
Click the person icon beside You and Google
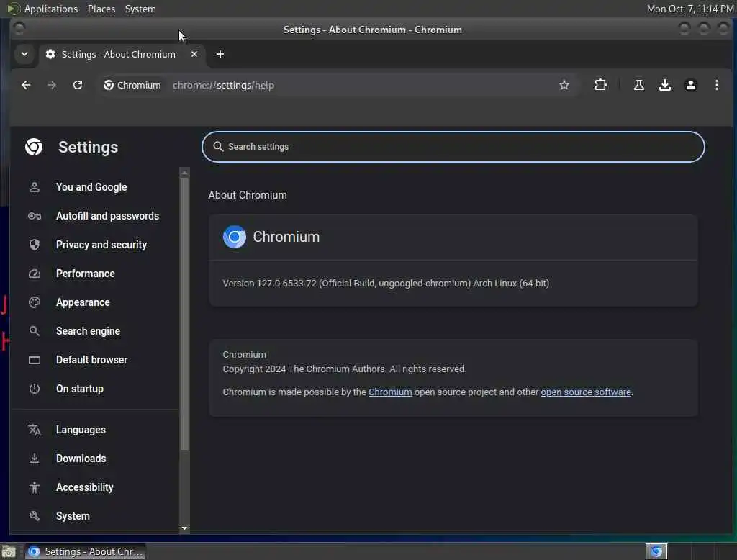[x=35, y=187]
